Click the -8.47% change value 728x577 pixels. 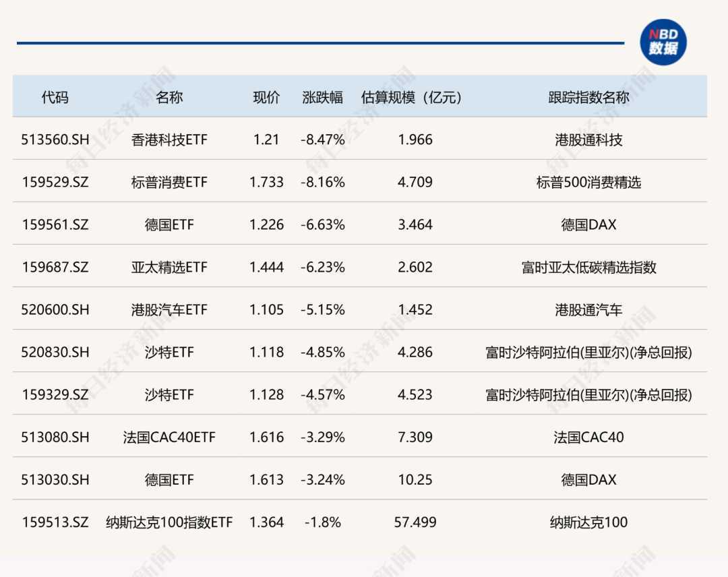click(x=322, y=140)
